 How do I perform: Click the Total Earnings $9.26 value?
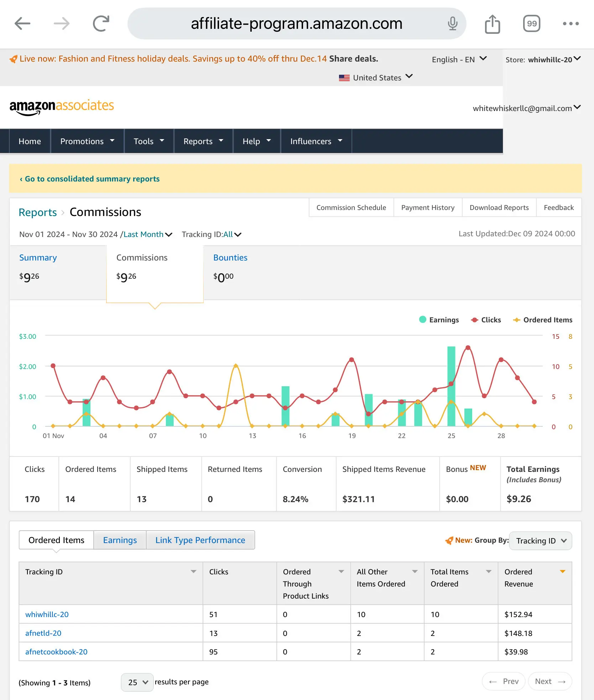tap(519, 499)
